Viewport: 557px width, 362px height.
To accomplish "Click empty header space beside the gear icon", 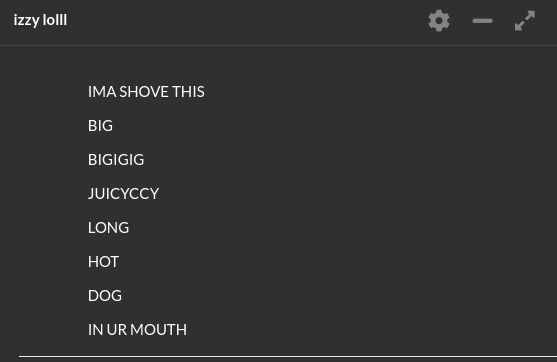I will click(249, 21).
